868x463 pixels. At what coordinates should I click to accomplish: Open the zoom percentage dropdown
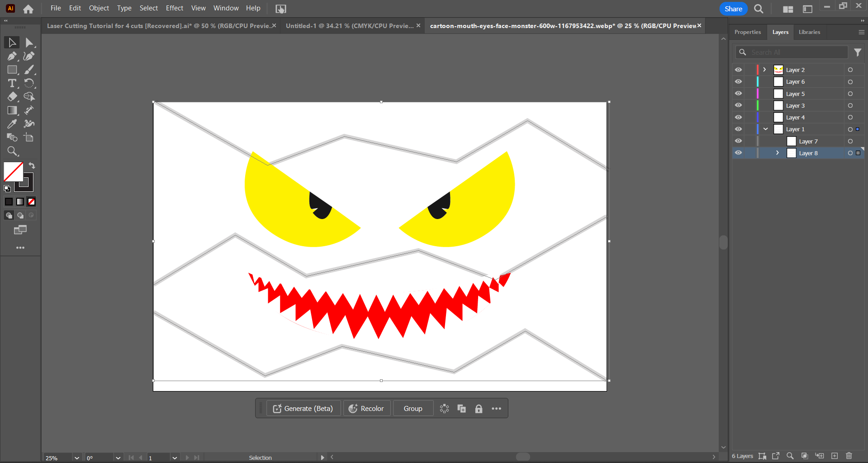tap(76, 458)
